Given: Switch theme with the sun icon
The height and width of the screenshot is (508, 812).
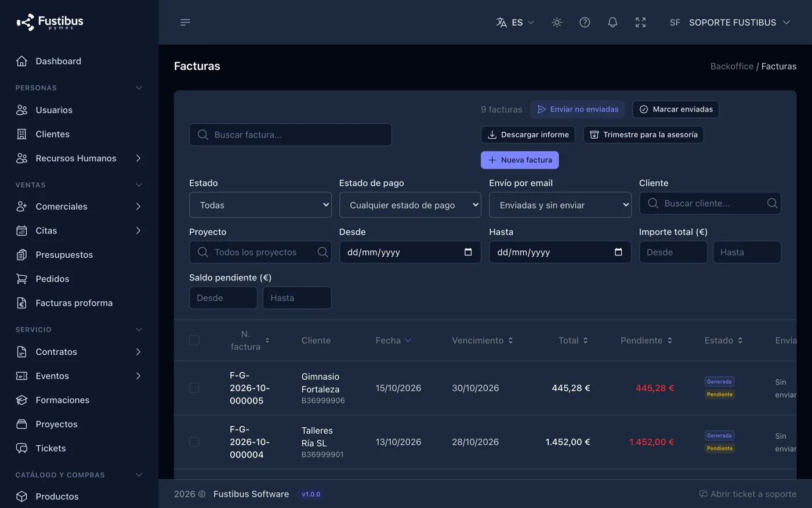Looking at the screenshot, I should click(x=557, y=22).
